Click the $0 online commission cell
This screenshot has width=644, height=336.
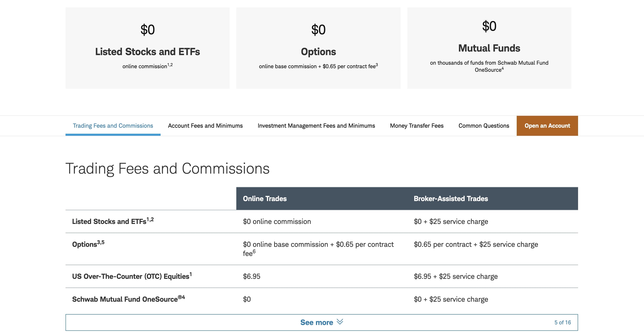point(277,222)
